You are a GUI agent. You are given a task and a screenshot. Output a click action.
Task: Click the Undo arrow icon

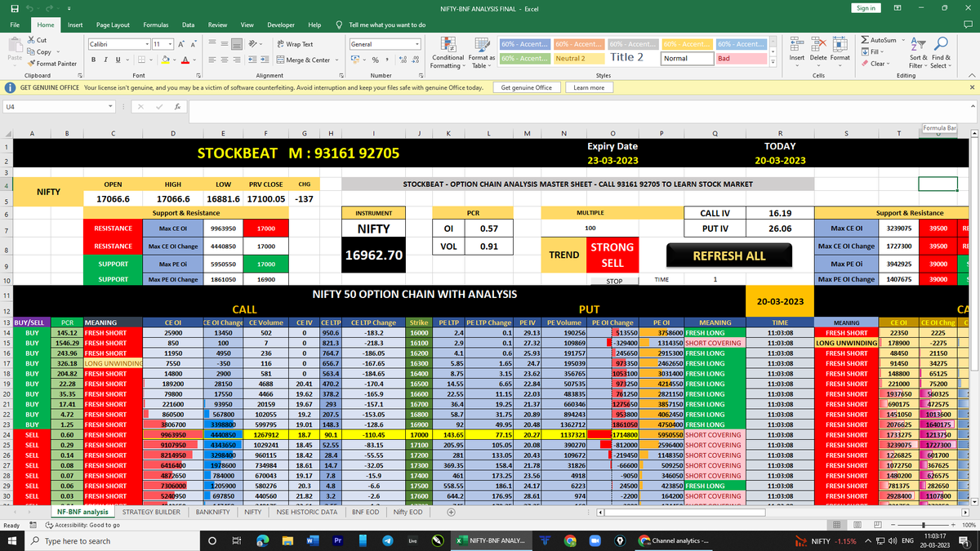coord(31,8)
